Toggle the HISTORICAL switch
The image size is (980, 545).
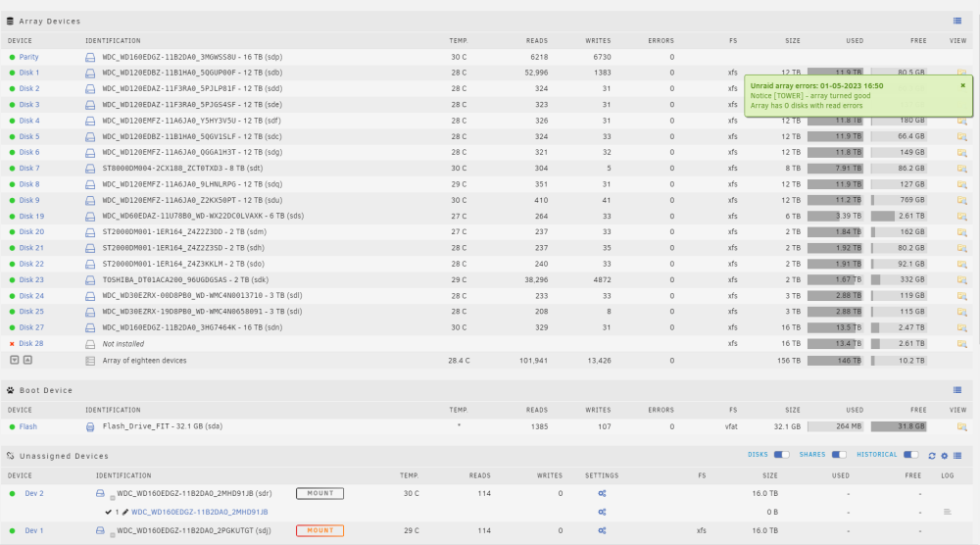pyautogui.click(x=910, y=455)
